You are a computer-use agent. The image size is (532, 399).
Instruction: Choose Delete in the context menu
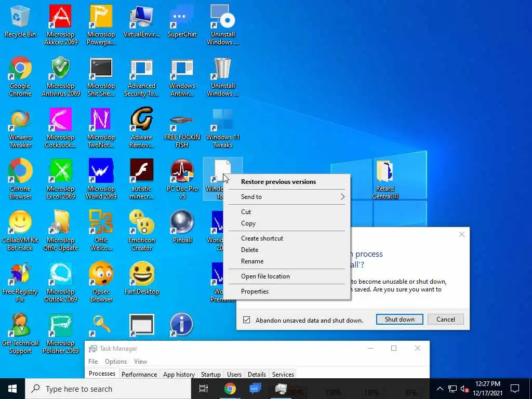[287, 250]
